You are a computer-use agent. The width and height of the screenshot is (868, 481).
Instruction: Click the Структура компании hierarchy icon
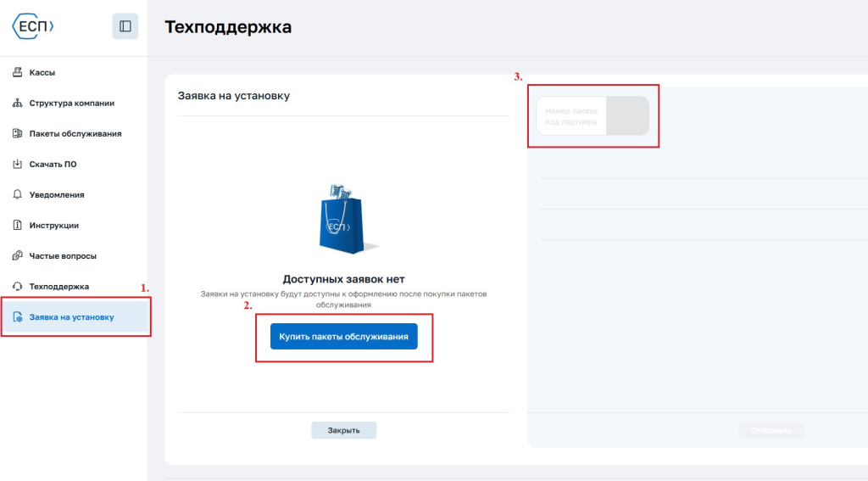tap(17, 103)
